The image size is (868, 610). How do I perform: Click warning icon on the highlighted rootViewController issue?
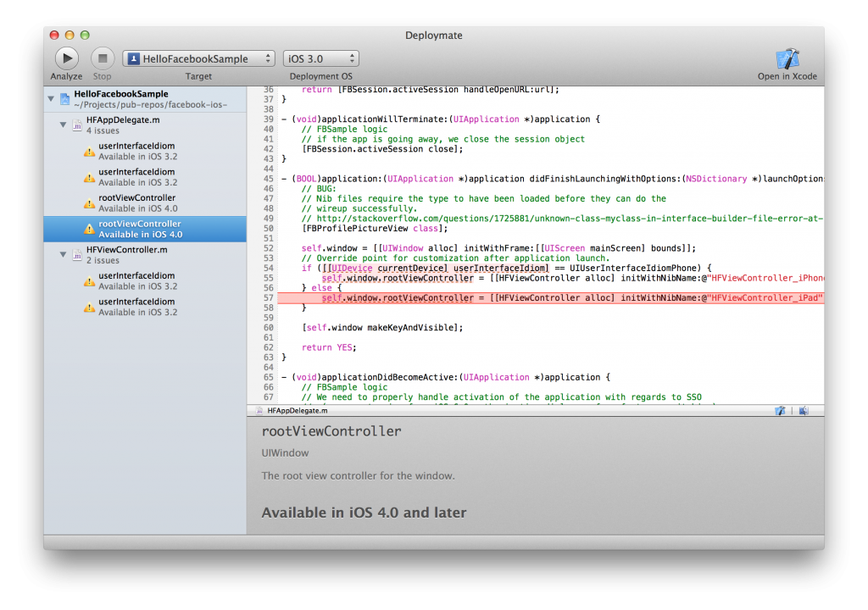[89, 229]
